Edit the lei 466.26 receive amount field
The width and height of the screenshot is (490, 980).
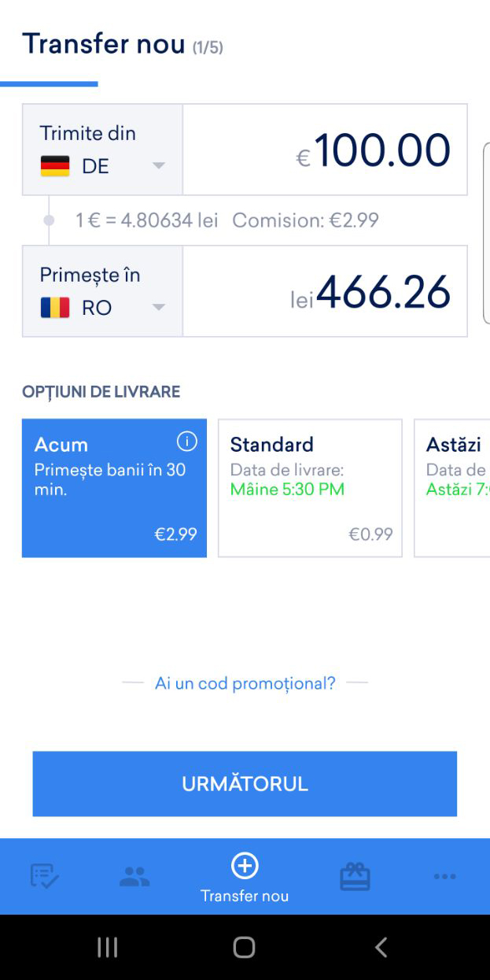point(325,291)
